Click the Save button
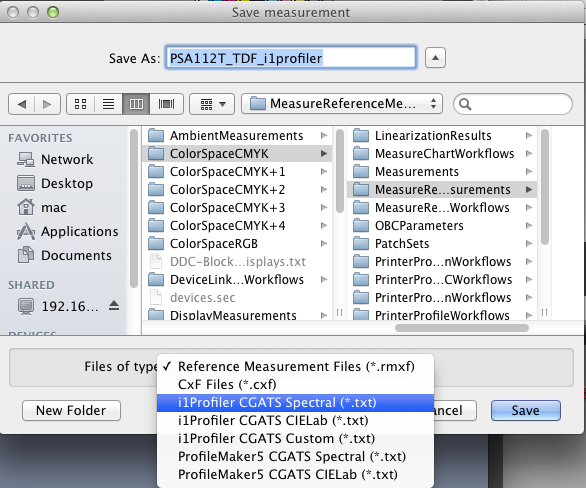The image size is (586, 488). (525, 410)
